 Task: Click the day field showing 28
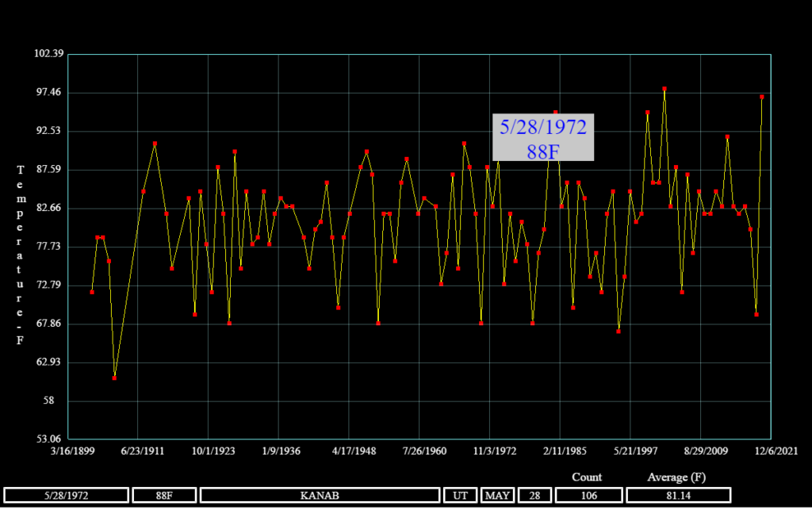click(534, 496)
